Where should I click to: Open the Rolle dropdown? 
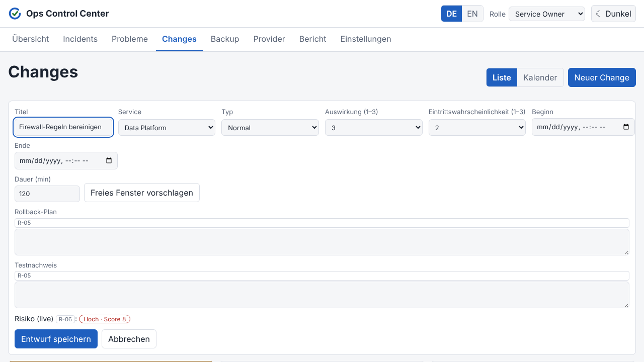tap(547, 14)
